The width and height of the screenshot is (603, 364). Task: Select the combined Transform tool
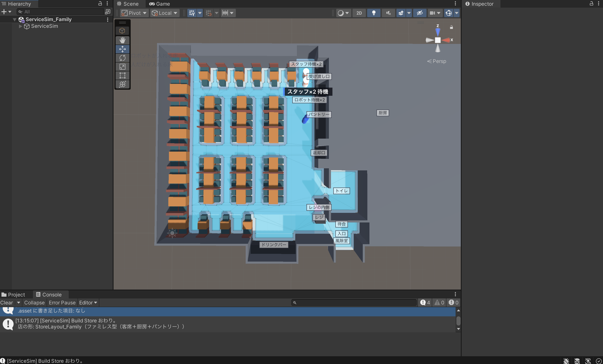click(x=122, y=84)
